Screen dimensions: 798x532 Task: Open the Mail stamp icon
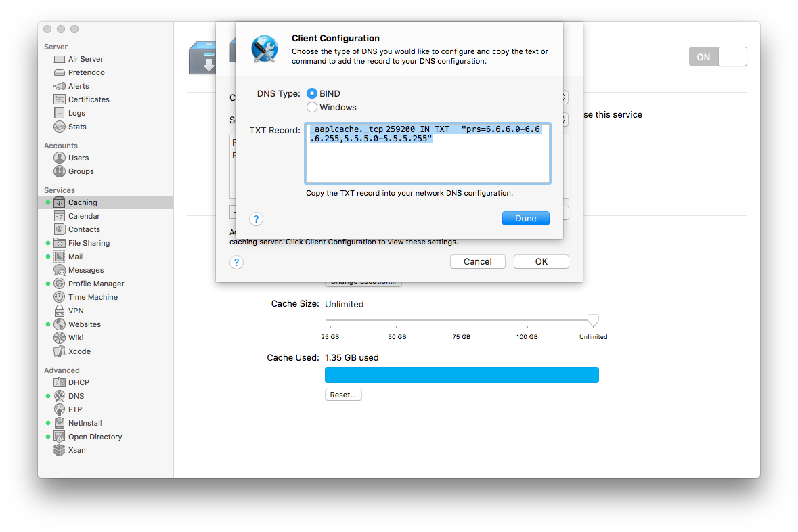click(x=59, y=257)
